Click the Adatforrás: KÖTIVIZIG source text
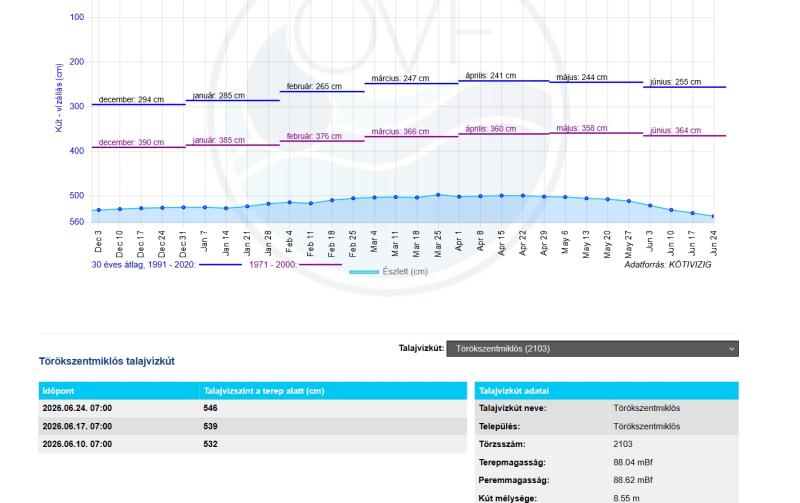 click(667, 264)
